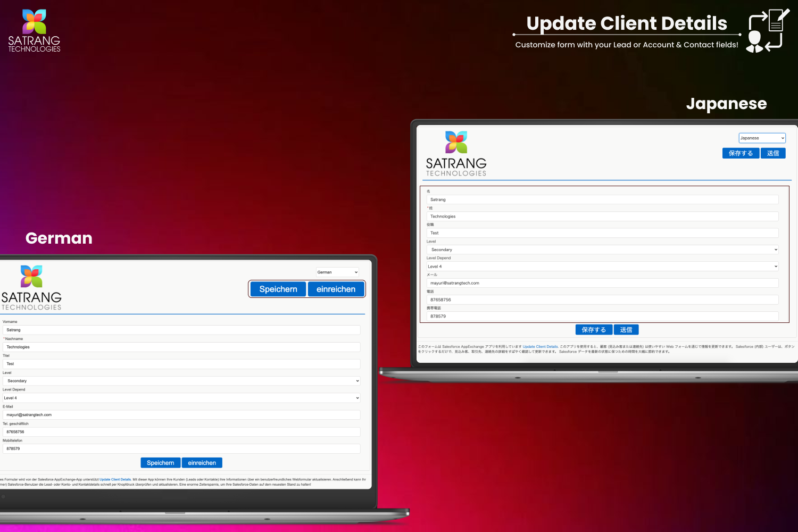Click the Vorname label text
Screen dimensions: 798x532
point(10,322)
